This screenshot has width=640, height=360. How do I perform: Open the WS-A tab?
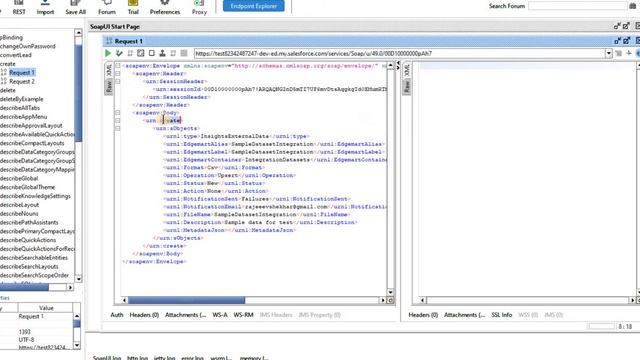(220, 315)
